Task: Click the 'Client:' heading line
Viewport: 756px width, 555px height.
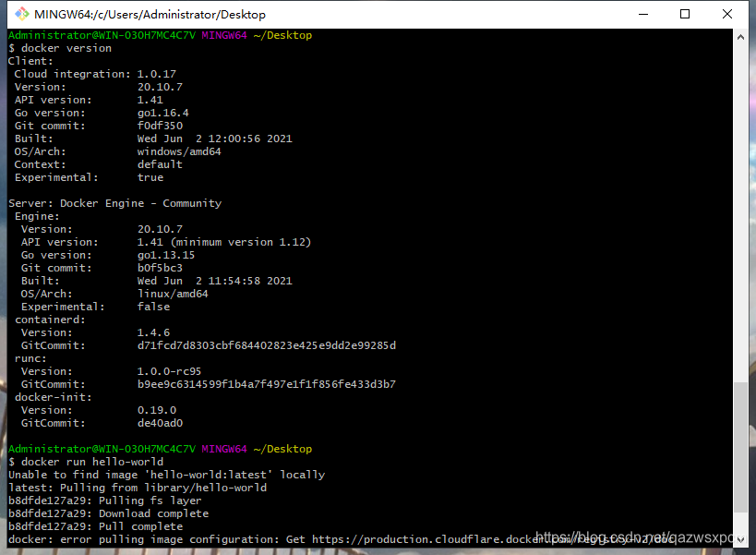Action: [30, 61]
